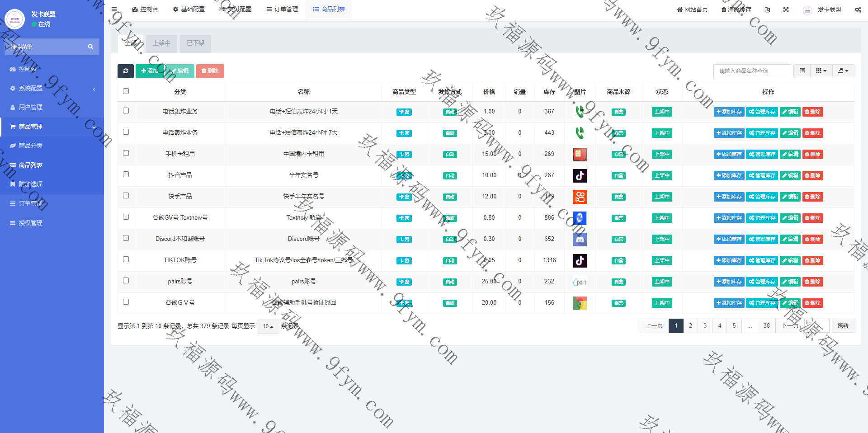Screen dimensions: 868x433
Task: Click the search icon in sidebar menu
Action: point(90,47)
